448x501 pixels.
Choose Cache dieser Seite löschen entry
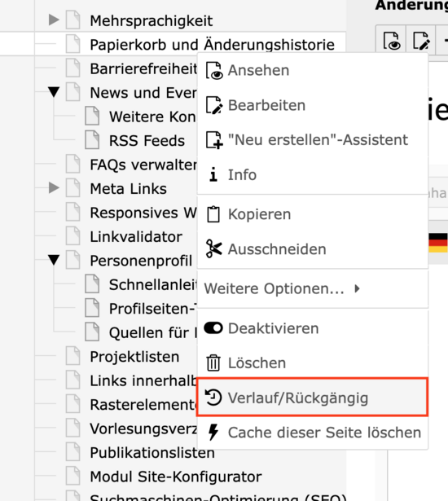point(313,433)
